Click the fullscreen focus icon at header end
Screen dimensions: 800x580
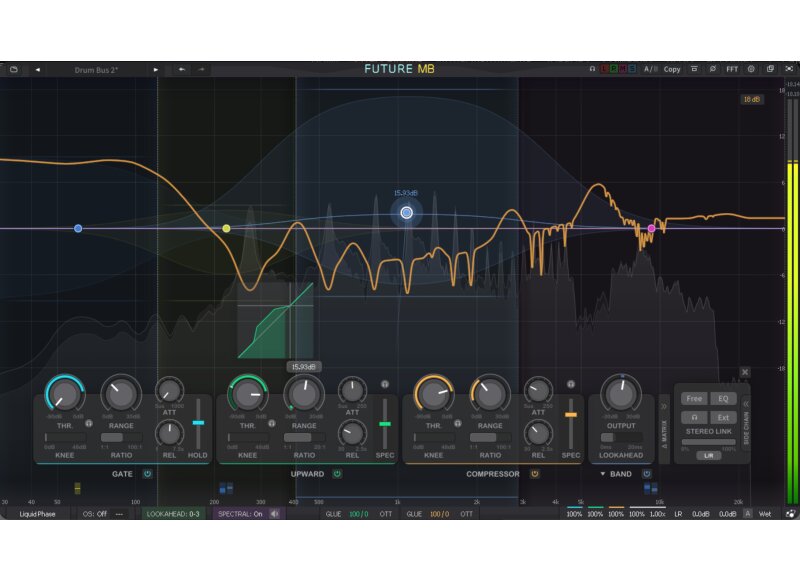pos(789,69)
